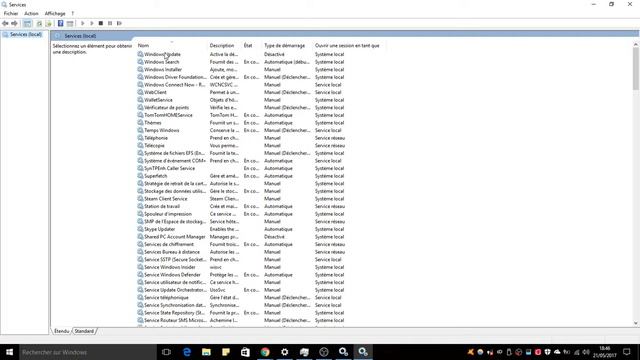Image resolution: width=640 pixels, height=360 pixels.
Task: Open the Action menu
Action: click(31, 13)
